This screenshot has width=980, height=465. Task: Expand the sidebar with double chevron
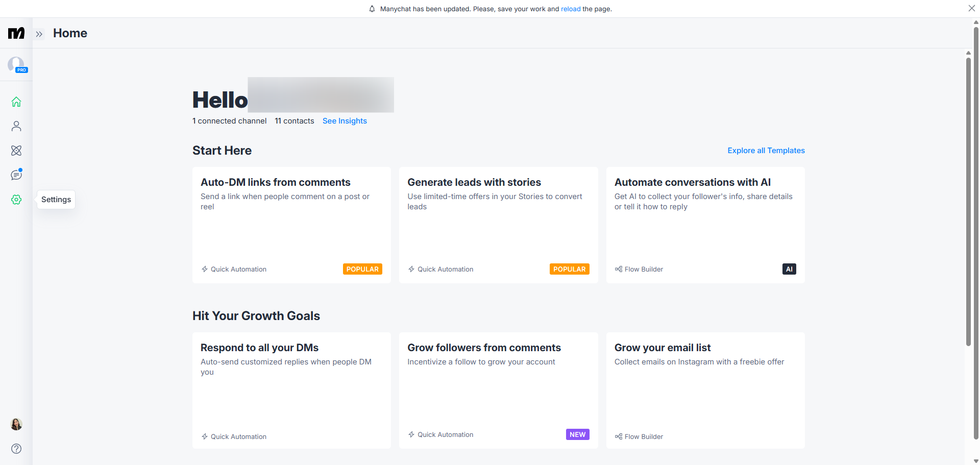(x=39, y=34)
